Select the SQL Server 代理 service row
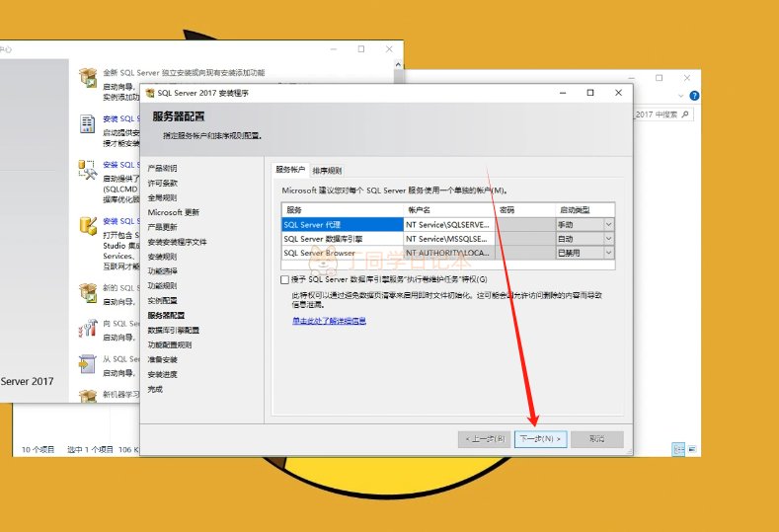779x532 pixels. coord(342,224)
